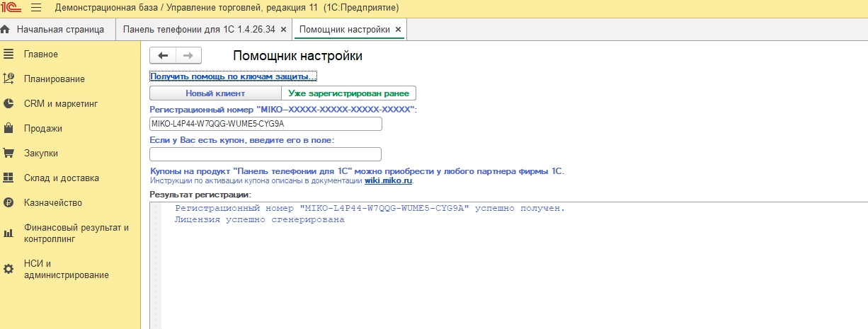Go forward with right arrow button
The width and height of the screenshot is (868, 329).
click(x=188, y=56)
